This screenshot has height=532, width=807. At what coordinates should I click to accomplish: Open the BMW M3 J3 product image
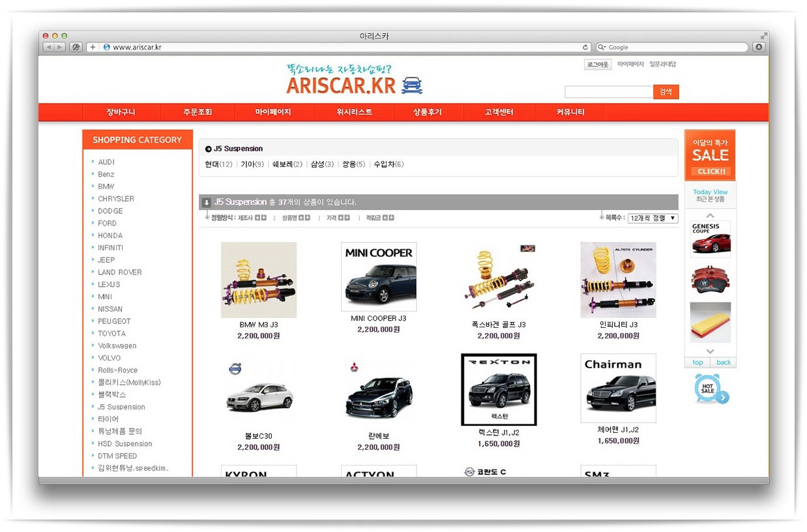pos(259,280)
